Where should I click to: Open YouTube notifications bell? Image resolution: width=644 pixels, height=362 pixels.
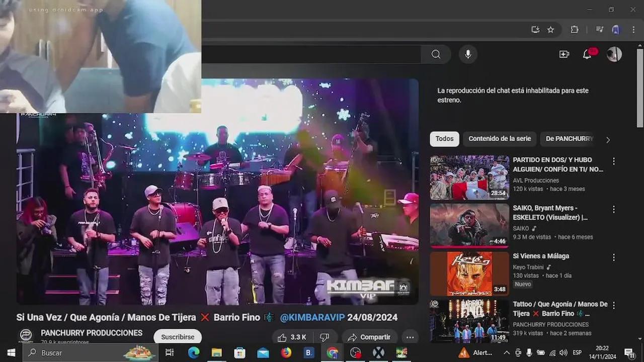click(587, 54)
